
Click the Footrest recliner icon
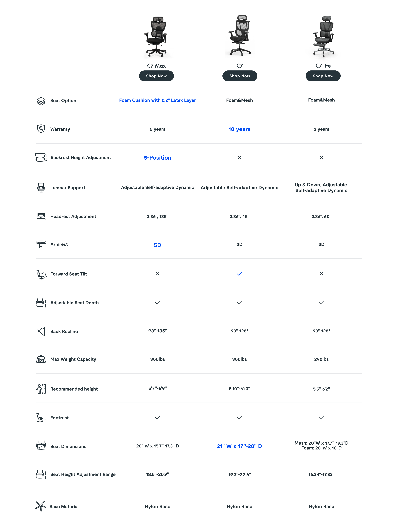click(41, 418)
